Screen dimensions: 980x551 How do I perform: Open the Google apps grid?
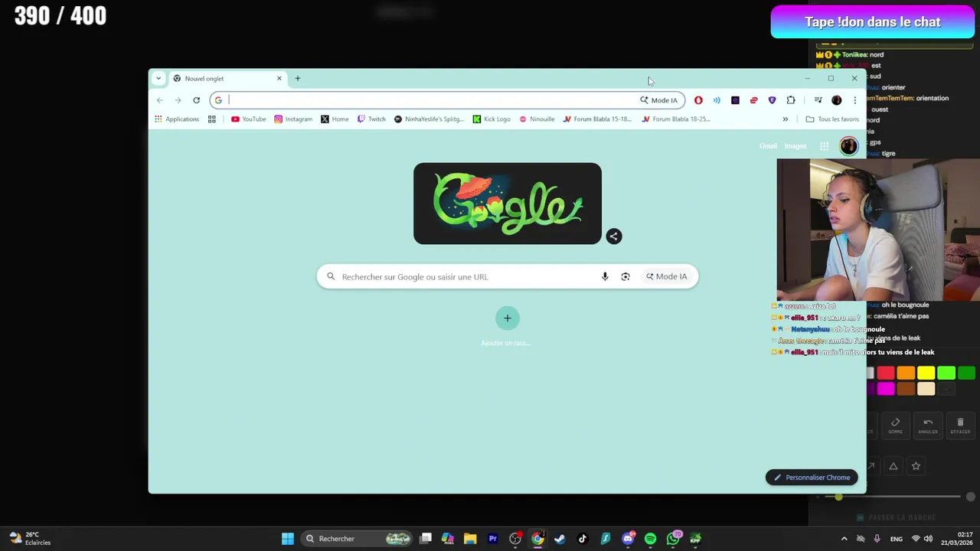pos(824,146)
